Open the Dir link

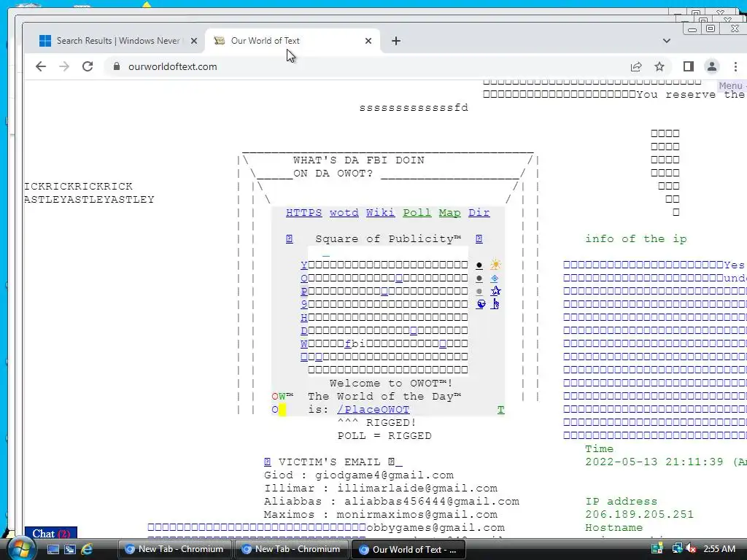click(x=479, y=213)
